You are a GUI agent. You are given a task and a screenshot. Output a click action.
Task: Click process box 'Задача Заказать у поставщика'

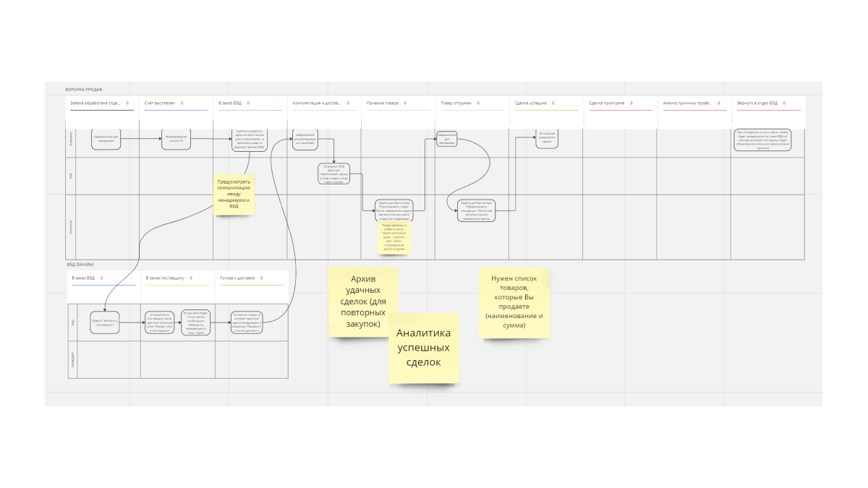click(103, 322)
